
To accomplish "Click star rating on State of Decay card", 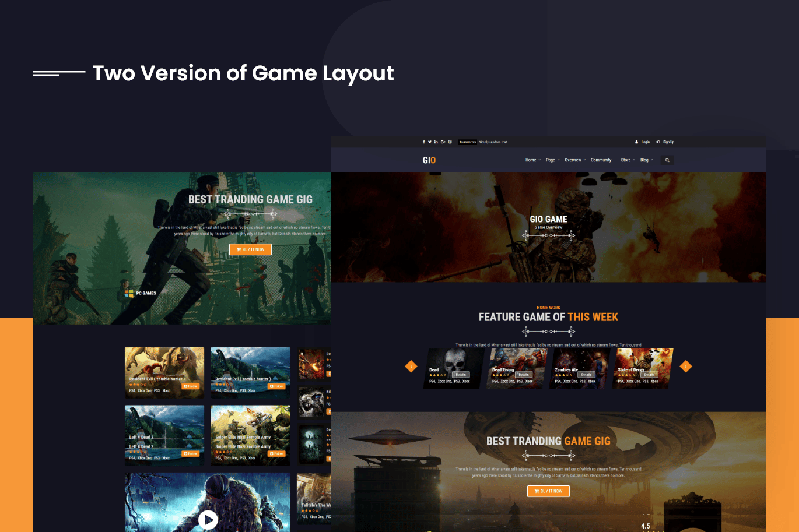I will pyautogui.click(x=626, y=375).
